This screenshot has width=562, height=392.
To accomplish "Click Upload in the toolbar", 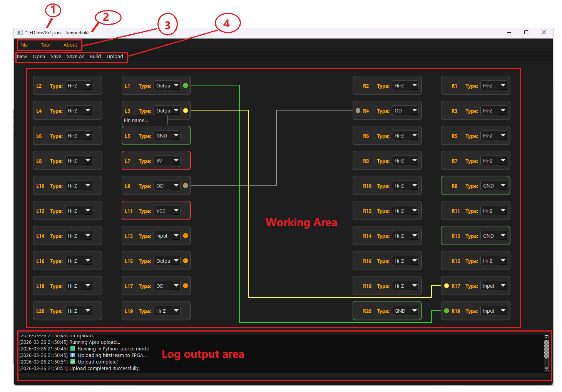I will point(115,57).
